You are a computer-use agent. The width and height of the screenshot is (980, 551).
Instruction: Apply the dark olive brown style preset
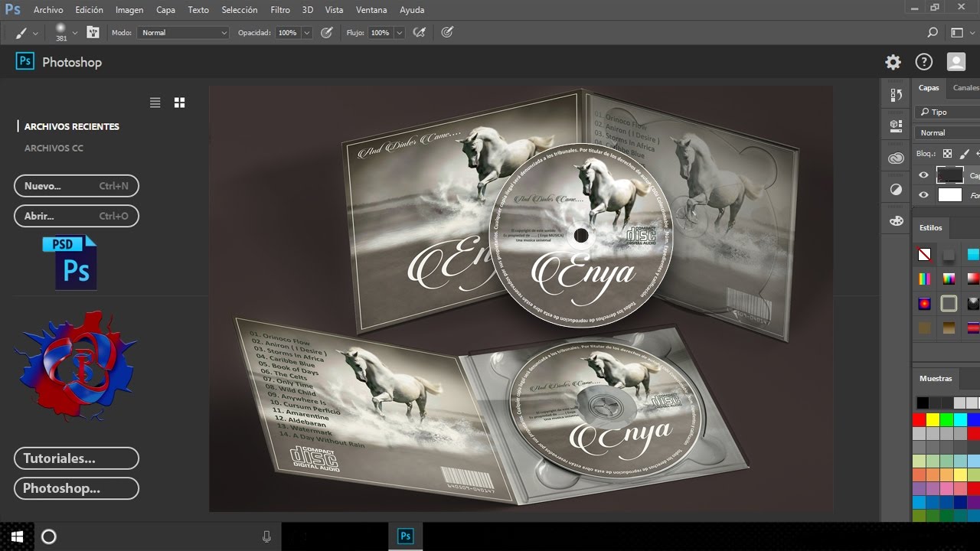click(x=925, y=328)
